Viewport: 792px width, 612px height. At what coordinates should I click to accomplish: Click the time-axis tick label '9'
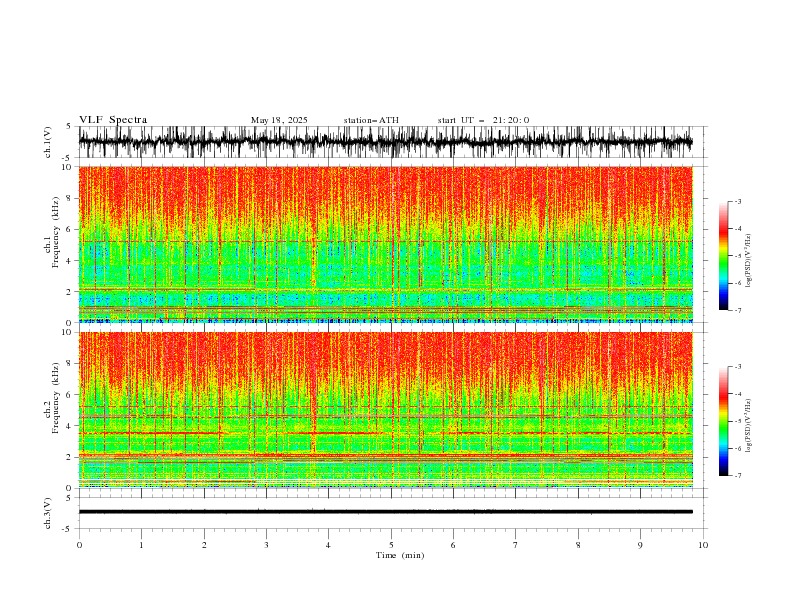(640, 545)
